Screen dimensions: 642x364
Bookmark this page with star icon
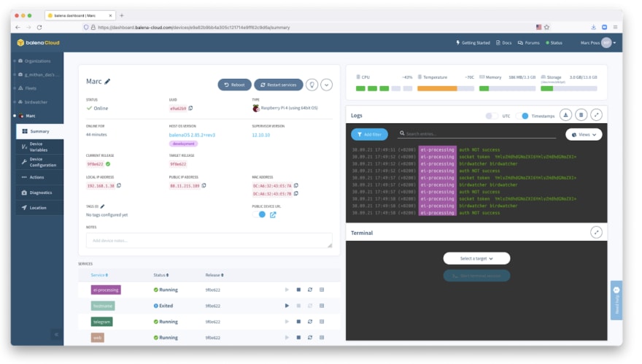(546, 27)
